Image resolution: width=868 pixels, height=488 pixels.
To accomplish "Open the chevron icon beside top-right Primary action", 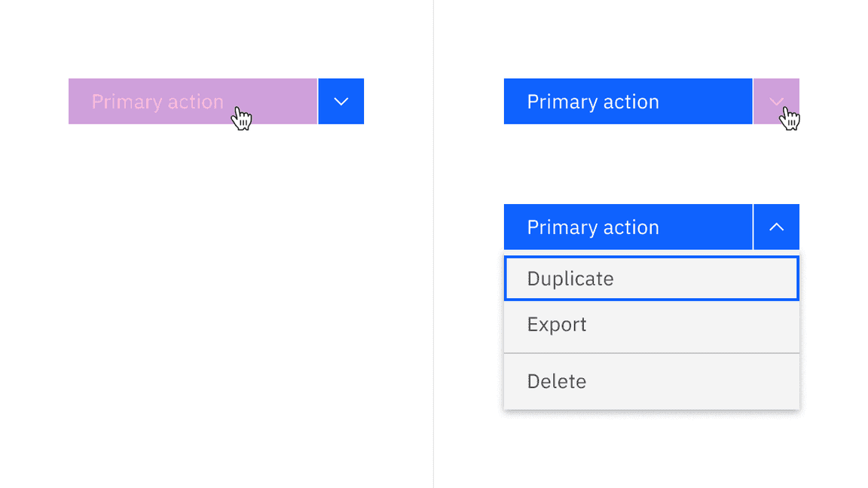I will pyautogui.click(x=776, y=102).
